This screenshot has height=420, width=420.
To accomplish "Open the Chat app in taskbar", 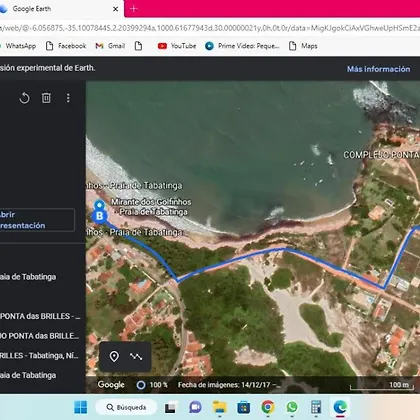I will [x=195, y=407].
